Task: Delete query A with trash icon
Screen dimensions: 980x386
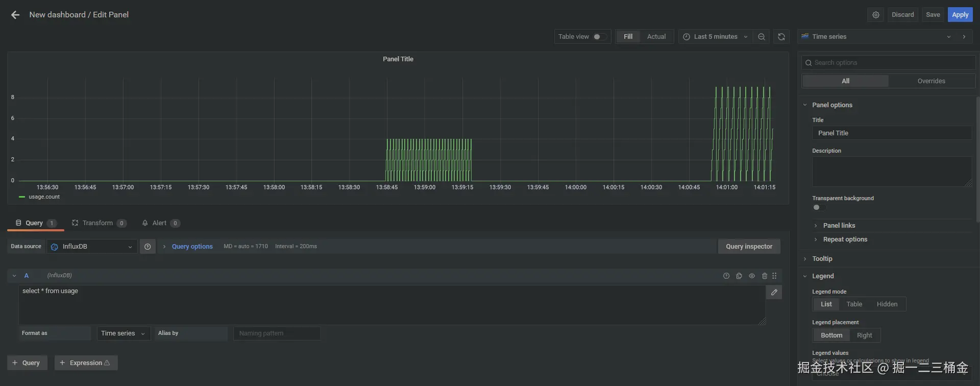Action: pyautogui.click(x=765, y=276)
